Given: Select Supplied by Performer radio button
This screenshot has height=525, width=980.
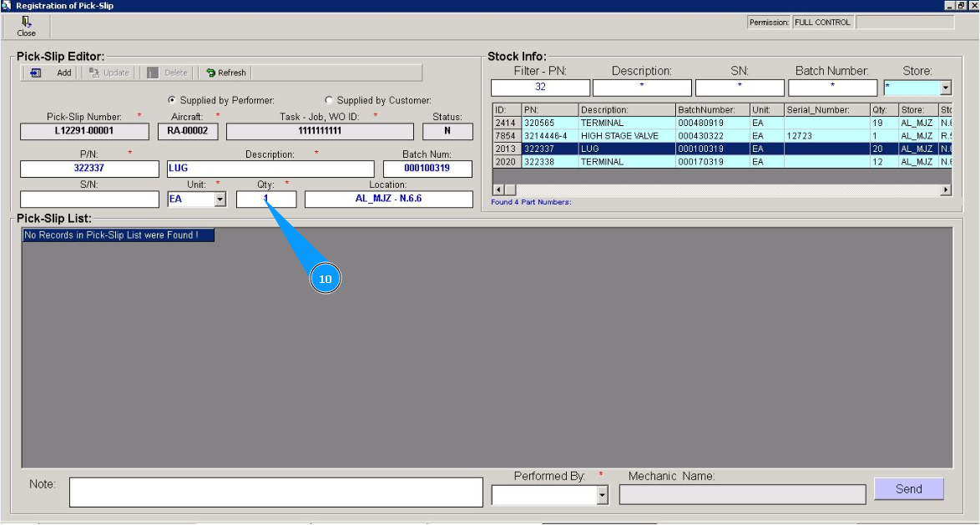Looking at the screenshot, I should click(x=173, y=100).
